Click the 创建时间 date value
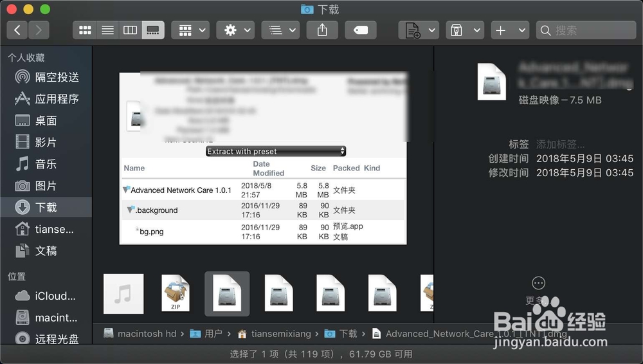 click(x=584, y=158)
